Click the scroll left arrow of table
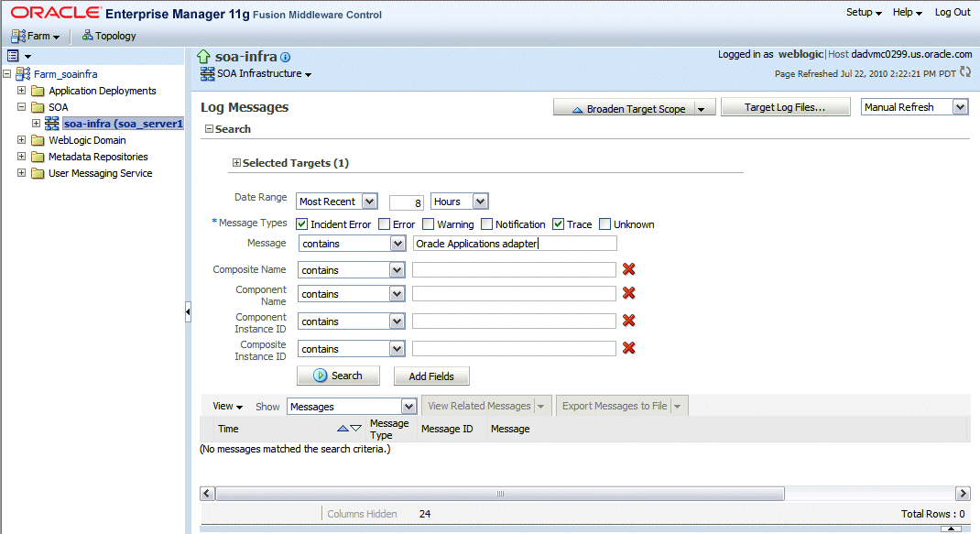Image resolution: width=980 pixels, height=534 pixels. click(x=208, y=494)
